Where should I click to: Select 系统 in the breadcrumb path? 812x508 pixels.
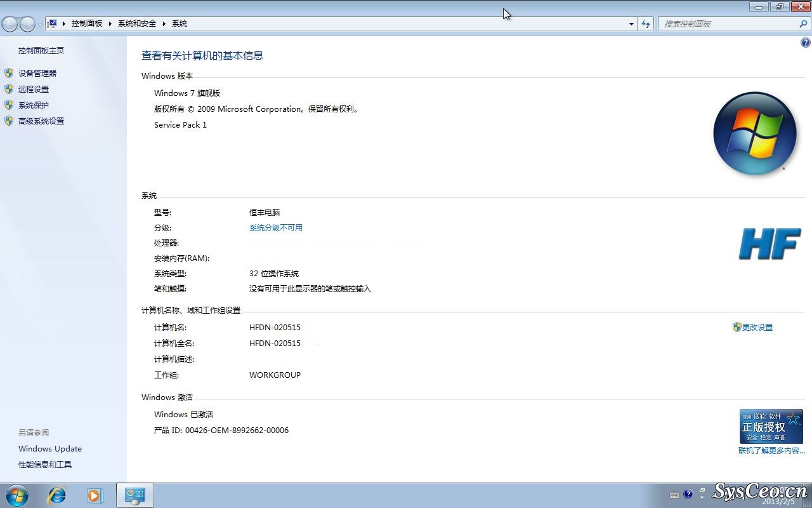[x=180, y=23]
